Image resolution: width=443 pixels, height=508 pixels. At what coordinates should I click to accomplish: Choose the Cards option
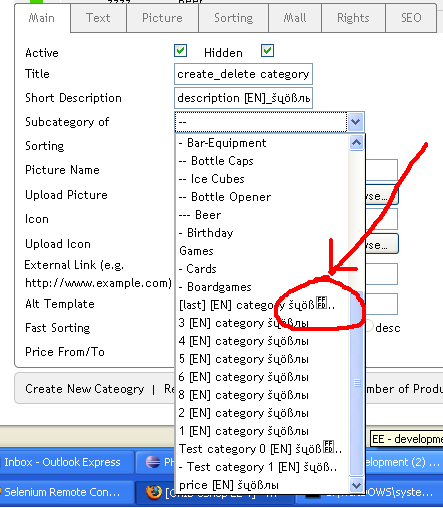[x=262, y=269]
